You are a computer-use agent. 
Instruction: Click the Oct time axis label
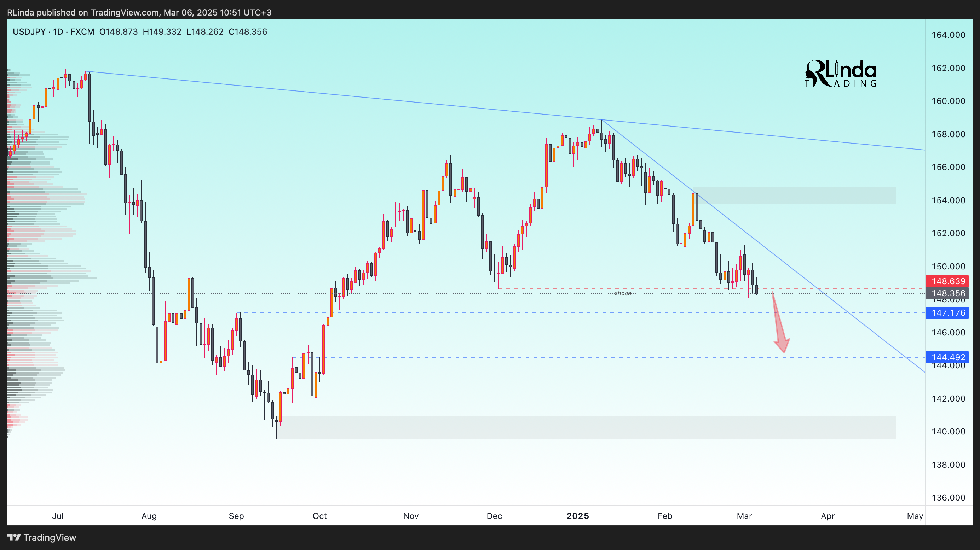[x=319, y=516]
